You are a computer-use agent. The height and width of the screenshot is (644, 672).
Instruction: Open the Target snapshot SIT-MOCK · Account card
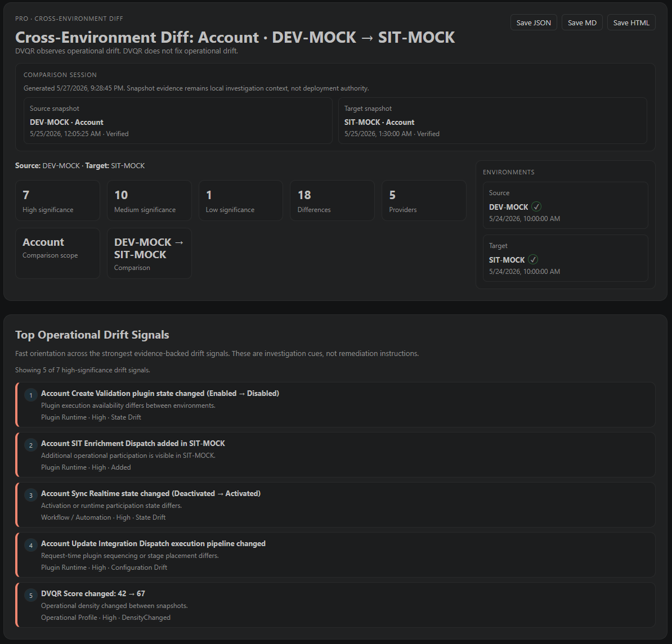492,121
